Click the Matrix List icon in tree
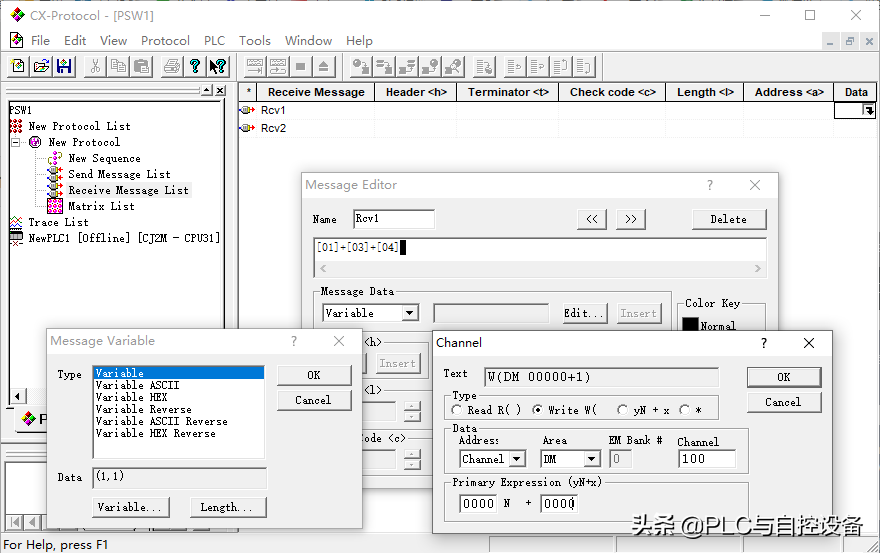 [x=55, y=206]
